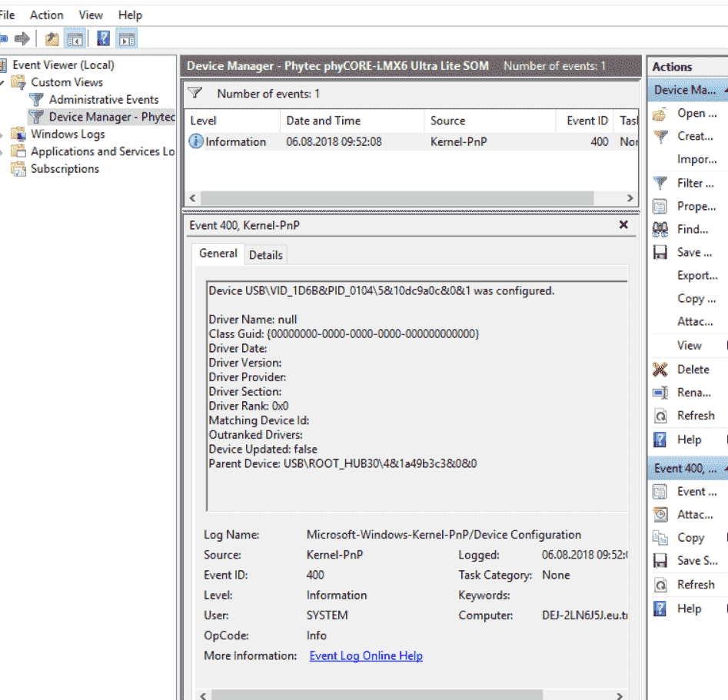The width and height of the screenshot is (728, 700).
Task: Close the Event 400 preview pane
Action: (x=623, y=224)
